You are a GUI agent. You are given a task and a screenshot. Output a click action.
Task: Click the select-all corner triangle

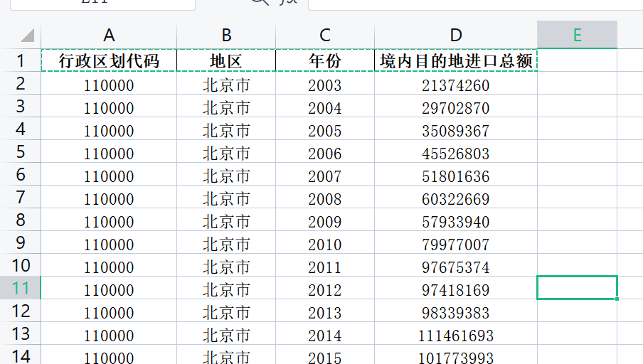(x=27, y=36)
